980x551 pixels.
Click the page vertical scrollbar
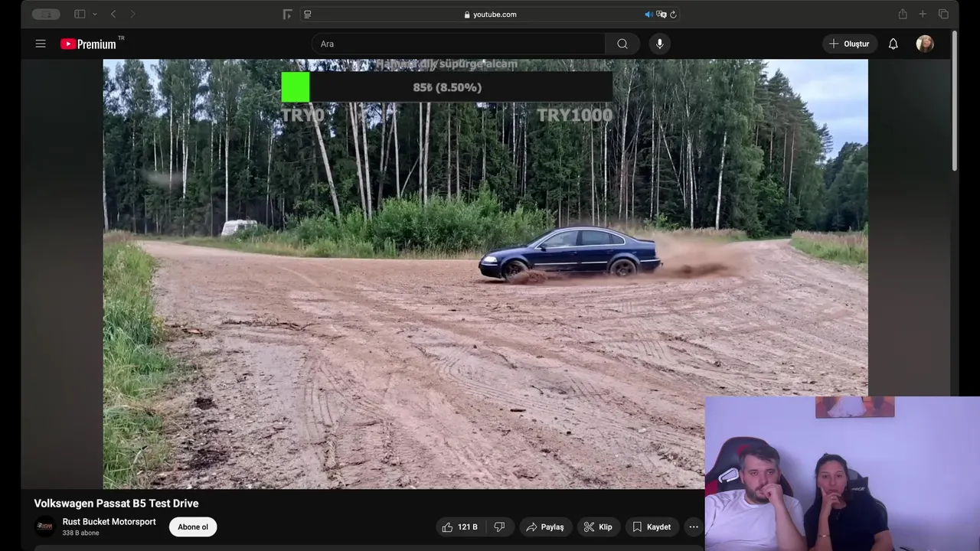[x=954, y=101]
